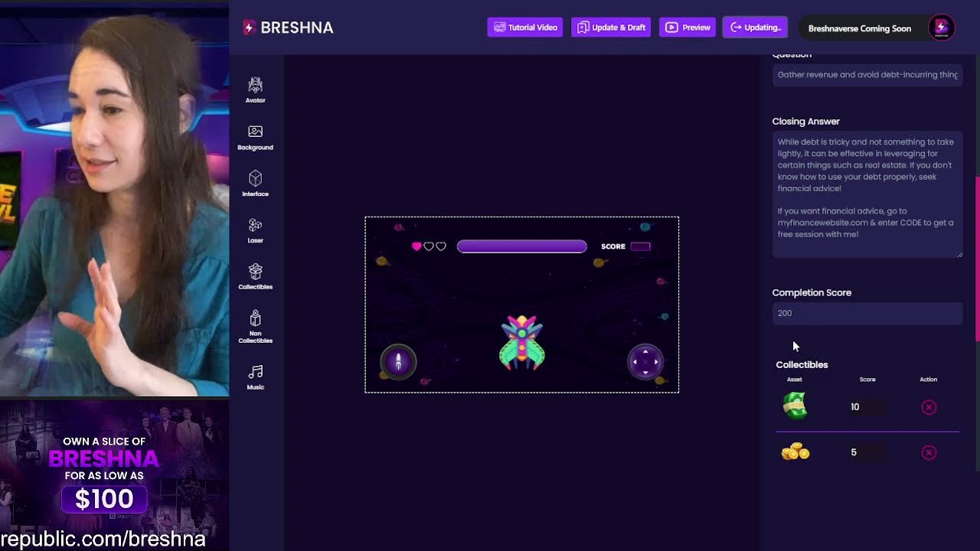Click the Completion Score label

click(812, 292)
